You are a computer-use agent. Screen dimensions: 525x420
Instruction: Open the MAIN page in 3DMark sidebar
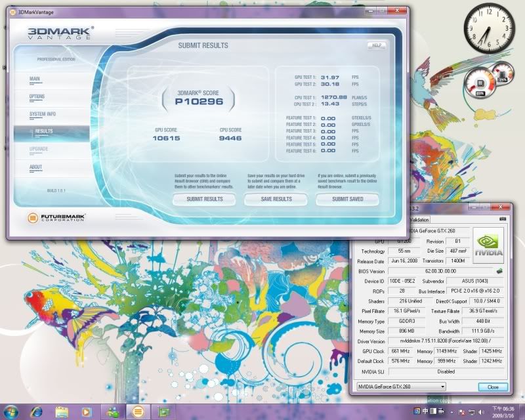coord(35,79)
